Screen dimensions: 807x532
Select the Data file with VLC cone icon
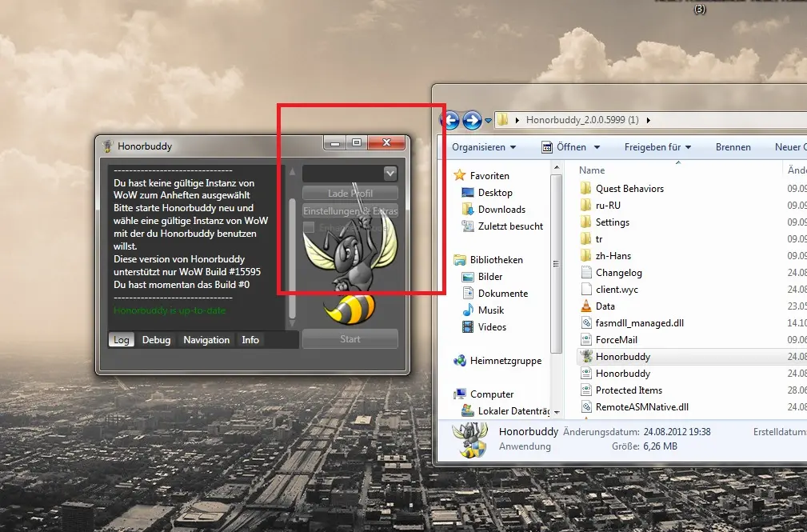point(597,306)
